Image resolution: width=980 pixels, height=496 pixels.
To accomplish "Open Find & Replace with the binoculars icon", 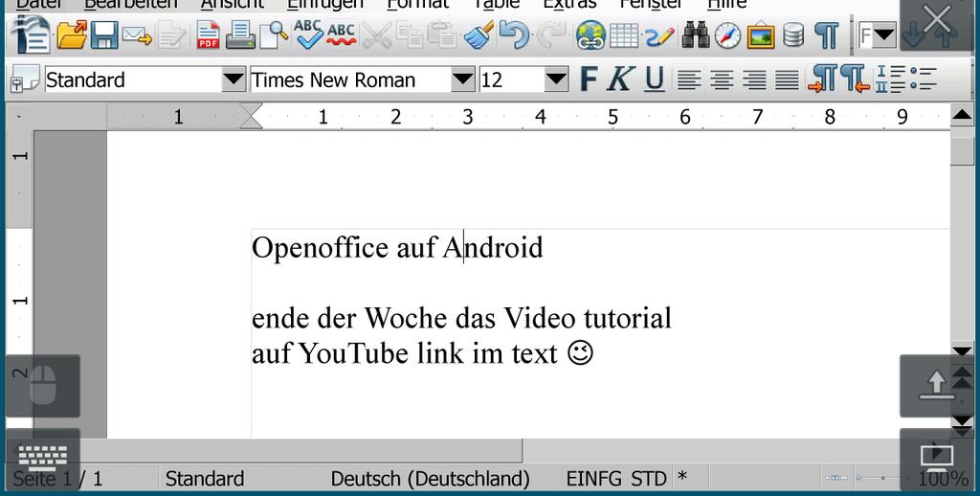I will (x=695, y=35).
